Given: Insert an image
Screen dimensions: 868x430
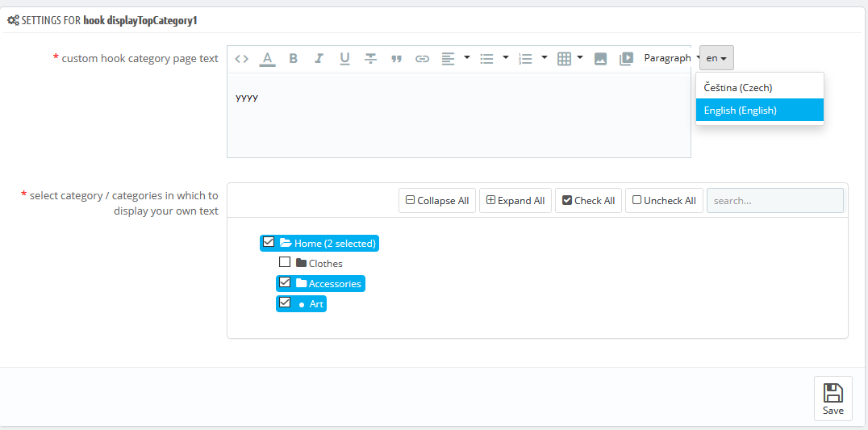Looking at the screenshot, I should point(601,59).
